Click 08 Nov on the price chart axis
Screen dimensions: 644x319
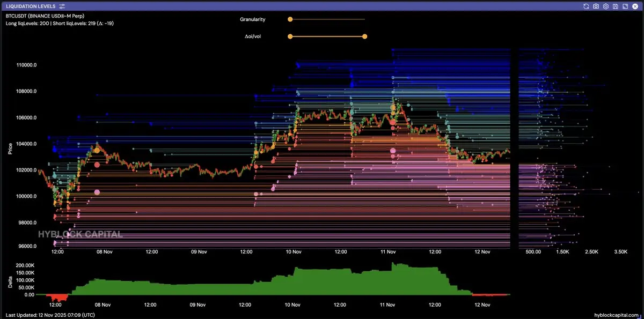coord(104,251)
